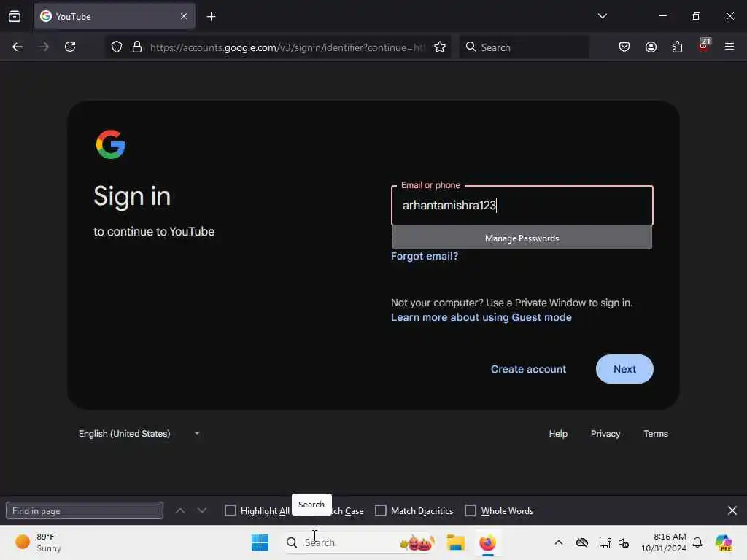Open the clock showing 8:16 AM

coord(664,542)
